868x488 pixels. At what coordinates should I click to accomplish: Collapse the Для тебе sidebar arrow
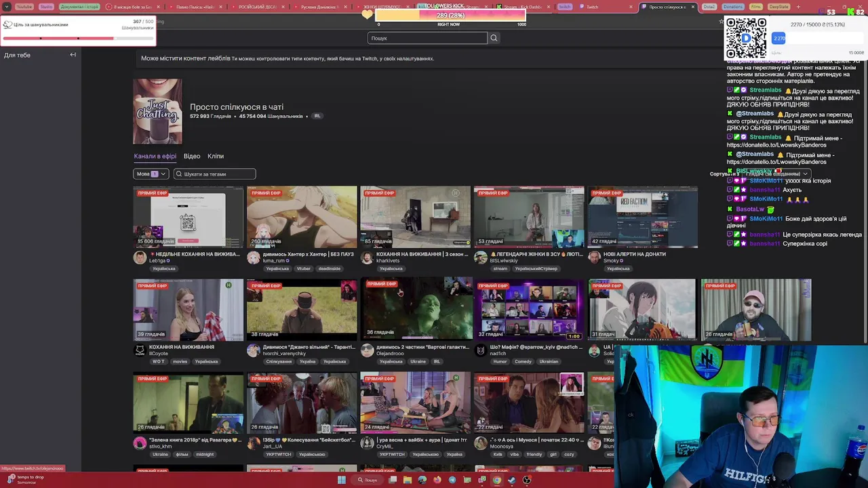coord(73,55)
